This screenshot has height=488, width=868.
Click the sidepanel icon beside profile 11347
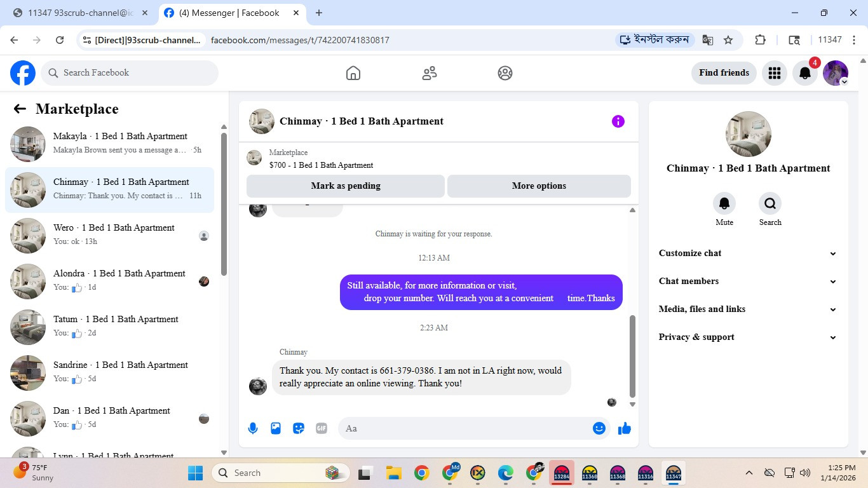tap(794, 40)
